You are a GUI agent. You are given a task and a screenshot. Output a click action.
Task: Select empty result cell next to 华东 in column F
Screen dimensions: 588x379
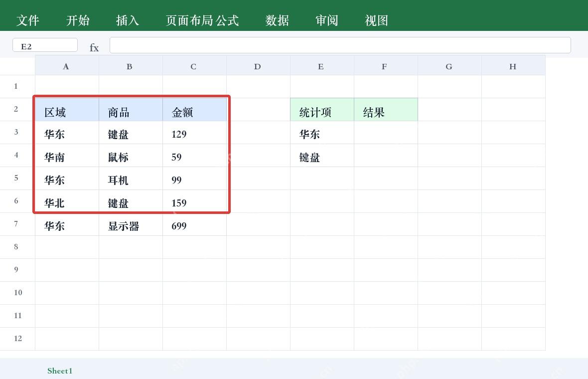click(386, 133)
